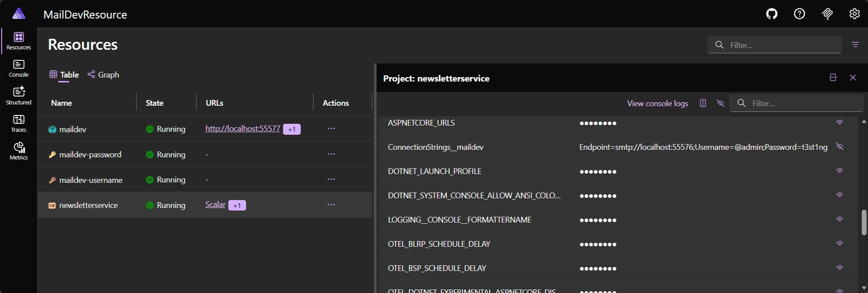Open actions menu for maildev row
The image size is (868, 293).
pyautogui.click(x=331, y=129)
